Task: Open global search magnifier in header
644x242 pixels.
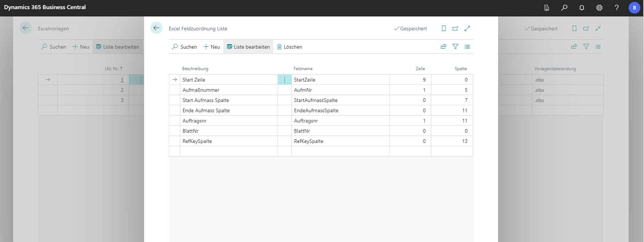Action: 564,8
